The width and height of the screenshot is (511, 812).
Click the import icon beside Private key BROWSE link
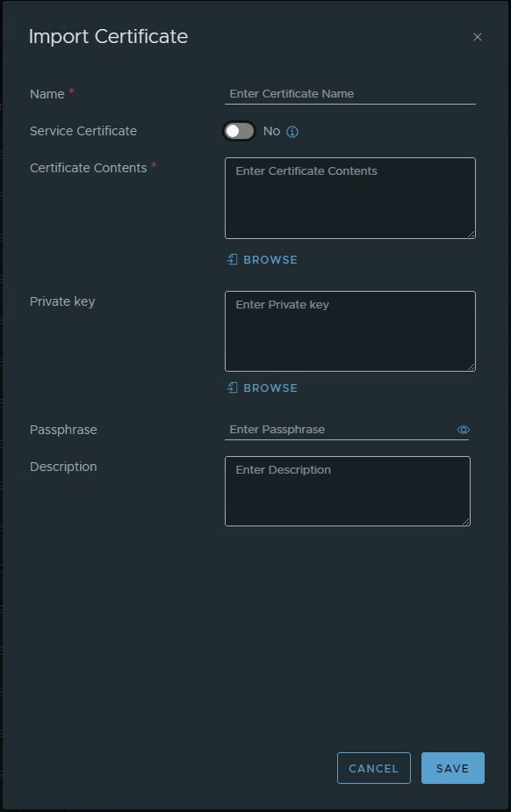231,388
